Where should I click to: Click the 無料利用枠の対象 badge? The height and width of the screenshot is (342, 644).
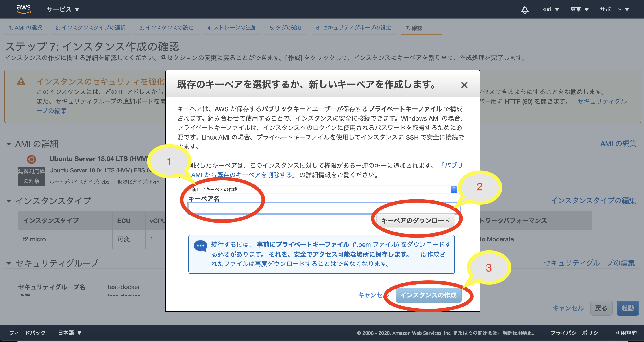coord(31,177)
